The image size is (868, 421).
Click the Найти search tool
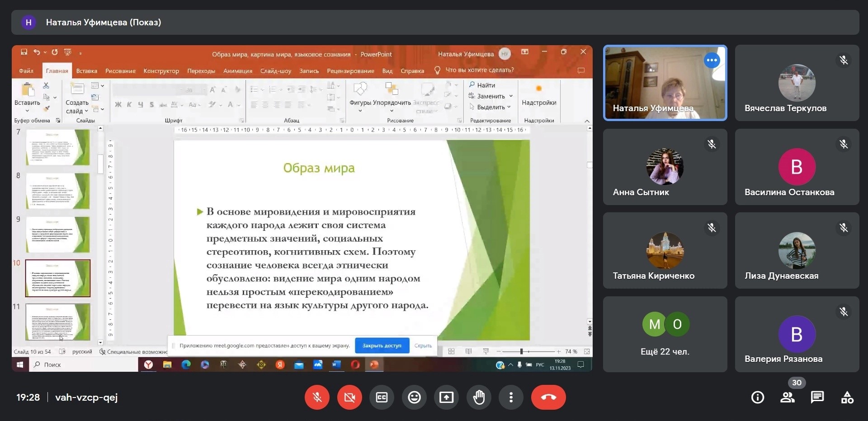482,85
